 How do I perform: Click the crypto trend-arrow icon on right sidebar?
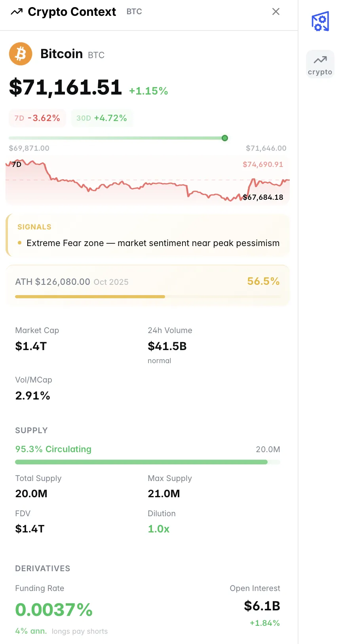coord(320,60)
